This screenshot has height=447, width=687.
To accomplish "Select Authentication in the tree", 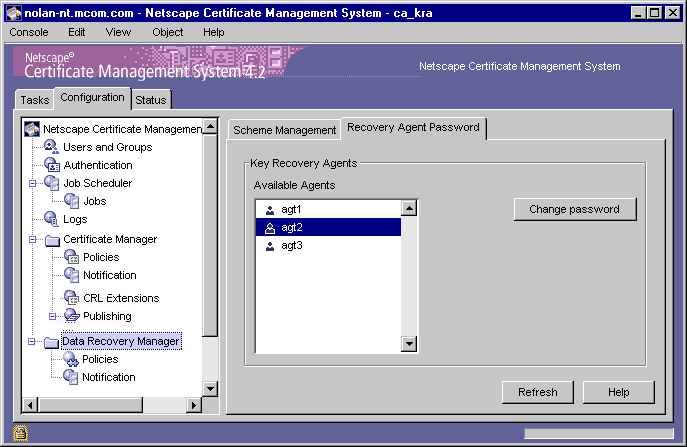I will (98, 165).
